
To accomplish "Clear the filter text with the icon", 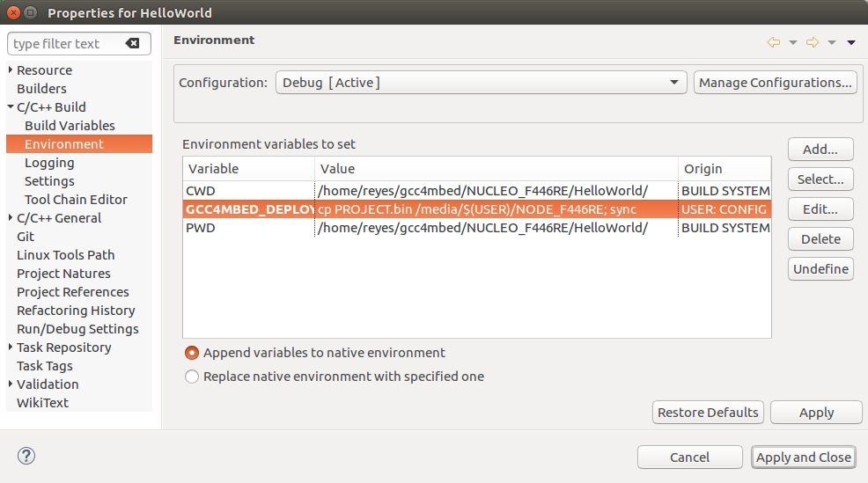I will click(x=132, y=43).
